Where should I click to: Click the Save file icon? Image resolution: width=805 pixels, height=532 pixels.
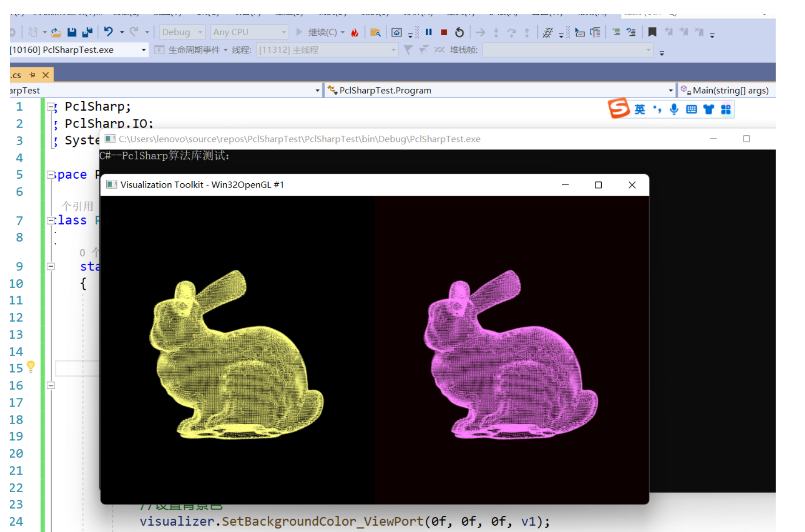coord(71,32)
